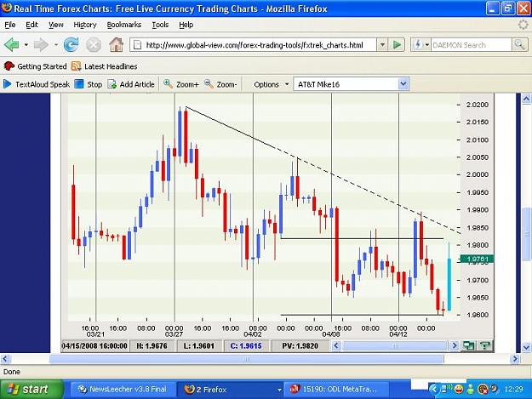Click the page vertical scroll up arrow
Viewport: 532px width, 399px height.
tap(526, 99)
